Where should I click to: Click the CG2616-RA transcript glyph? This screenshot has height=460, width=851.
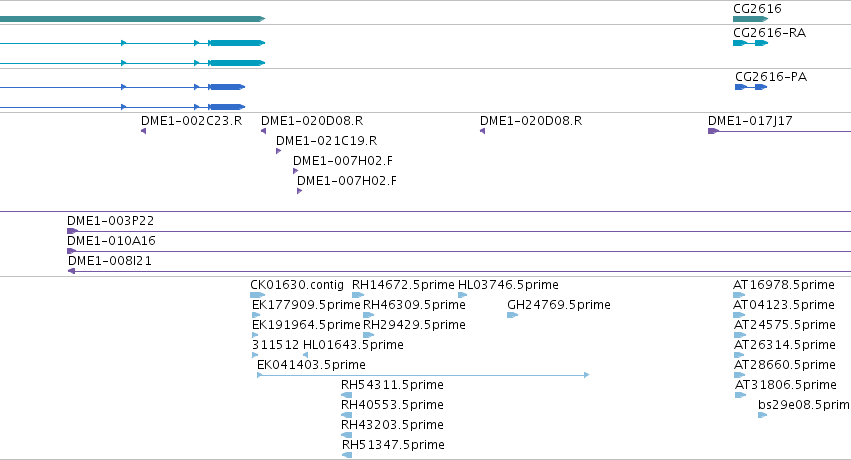(751, 43)
